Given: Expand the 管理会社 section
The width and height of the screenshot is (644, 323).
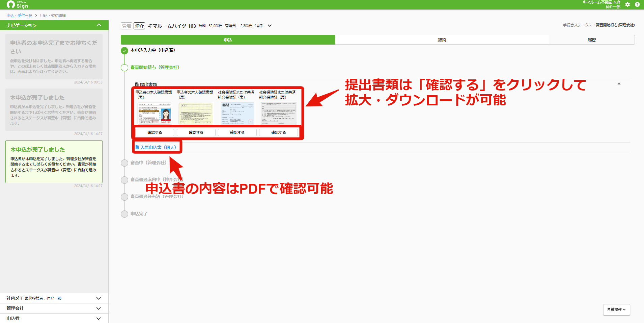Looking at the screenshot, I should tap(54, 308).
